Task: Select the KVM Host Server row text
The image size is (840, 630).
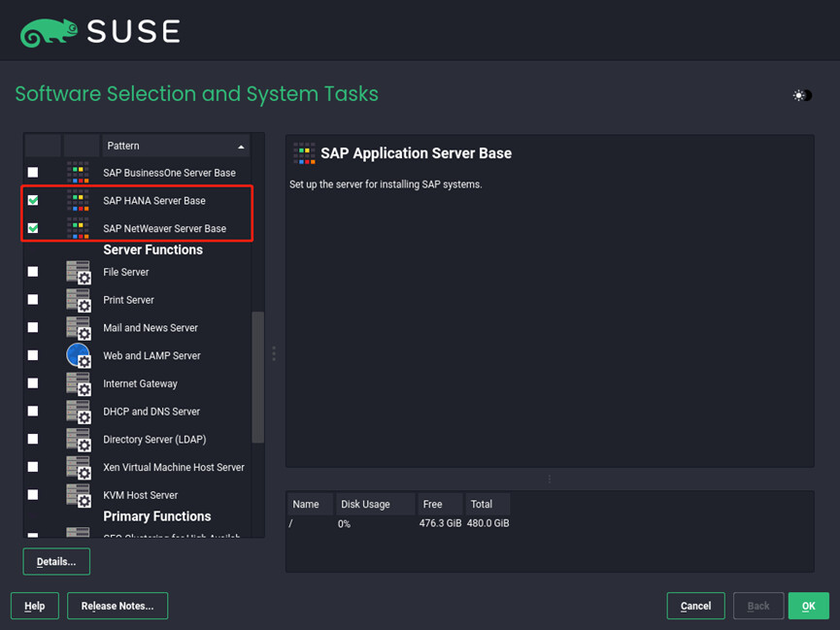Action: (x=141, y=495)
